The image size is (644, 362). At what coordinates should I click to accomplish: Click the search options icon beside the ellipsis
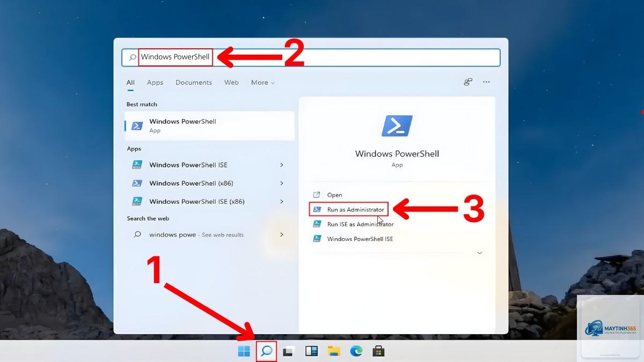pyautogui.click(x=468, y=82)
